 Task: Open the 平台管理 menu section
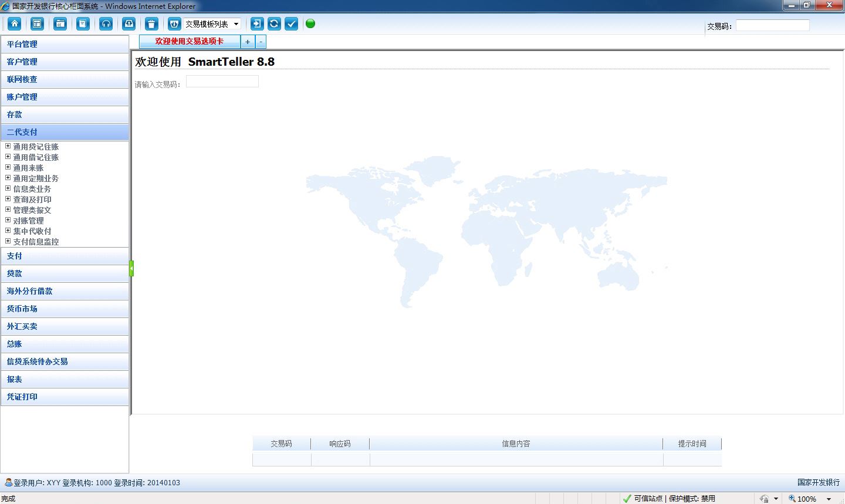[x=65, y=44]
